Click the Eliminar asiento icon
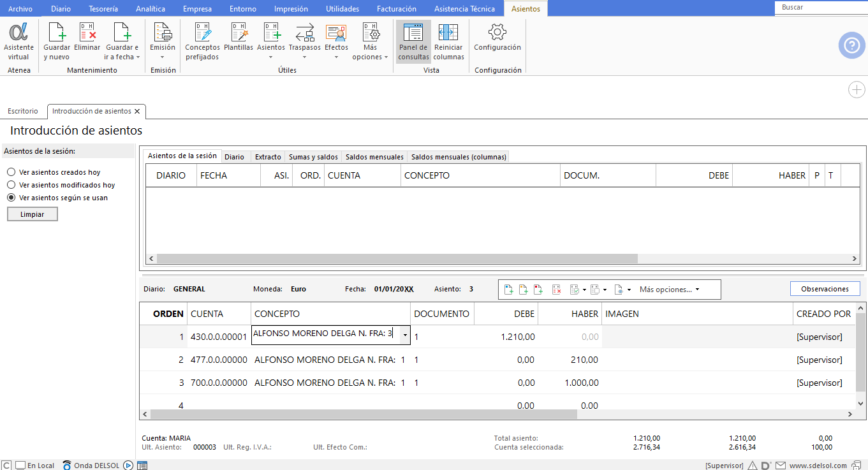Viewport: 868px width, 470px height. coord(87,37)
